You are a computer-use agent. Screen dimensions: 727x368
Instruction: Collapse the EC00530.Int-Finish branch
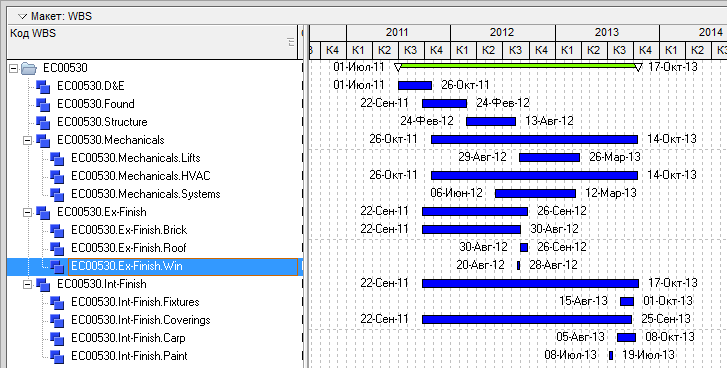[x=27, y=285]
